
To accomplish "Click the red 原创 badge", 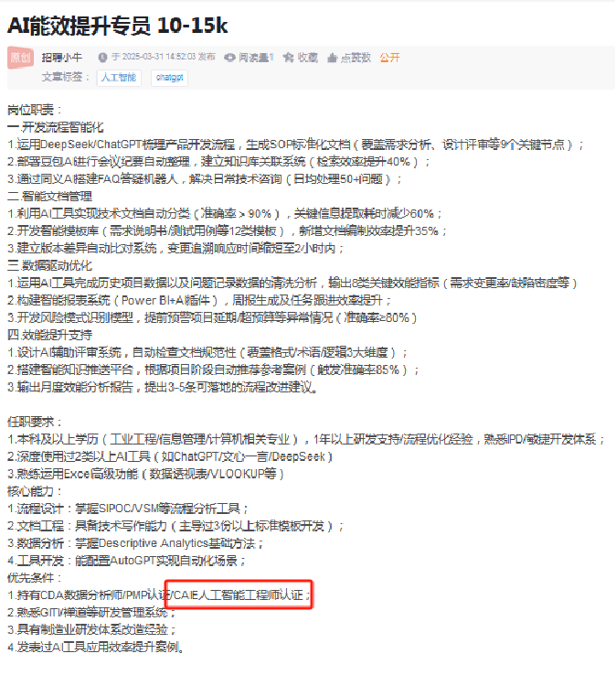I will (20, 58).
